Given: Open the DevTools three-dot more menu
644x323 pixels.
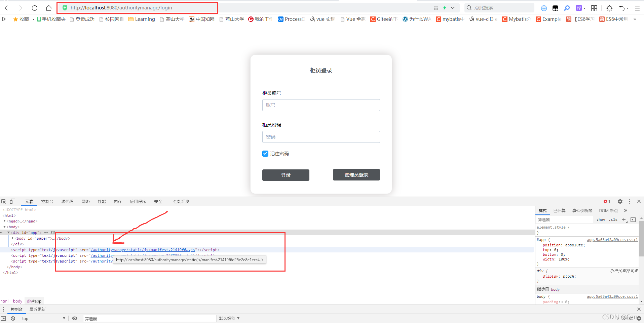Looking at the screenshot, I should [x=630, y=201].
